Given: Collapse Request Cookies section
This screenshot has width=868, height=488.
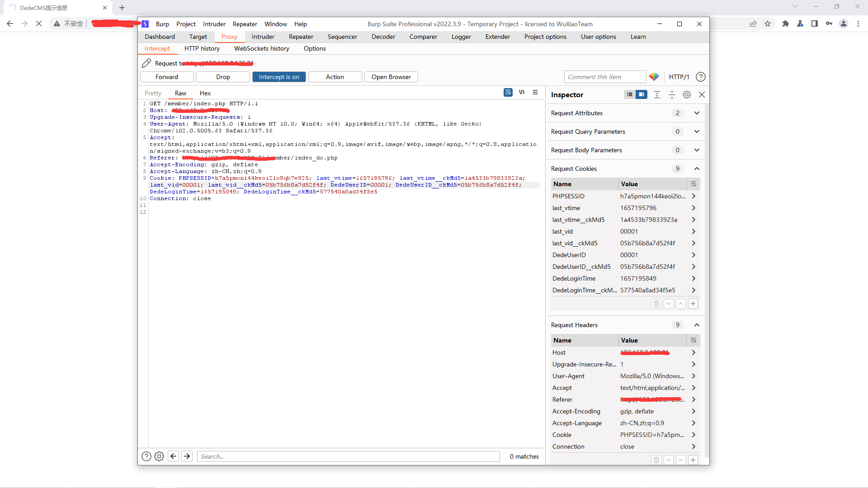Looking at the screenshot, I should pyautogui.click(x=697, y=169).
